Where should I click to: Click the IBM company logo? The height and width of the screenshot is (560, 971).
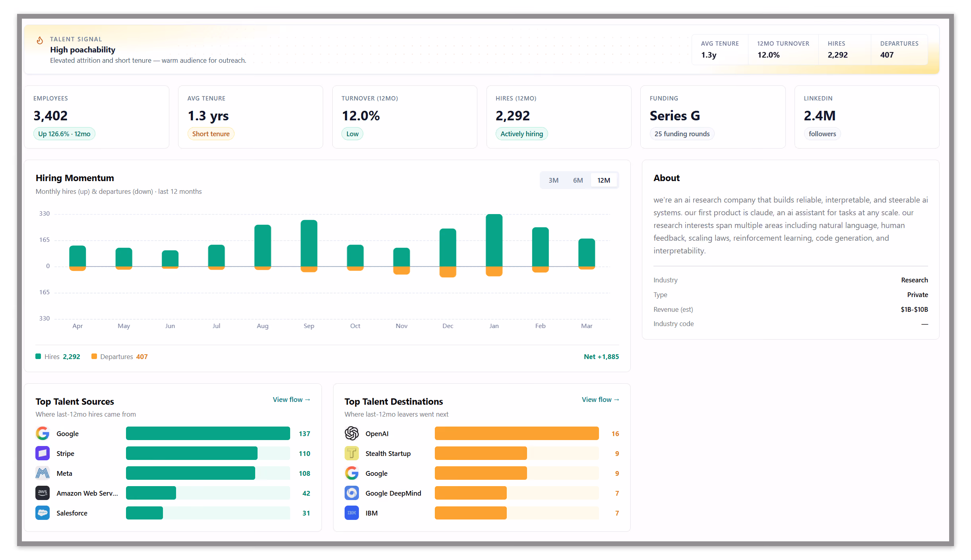[352, 513]
